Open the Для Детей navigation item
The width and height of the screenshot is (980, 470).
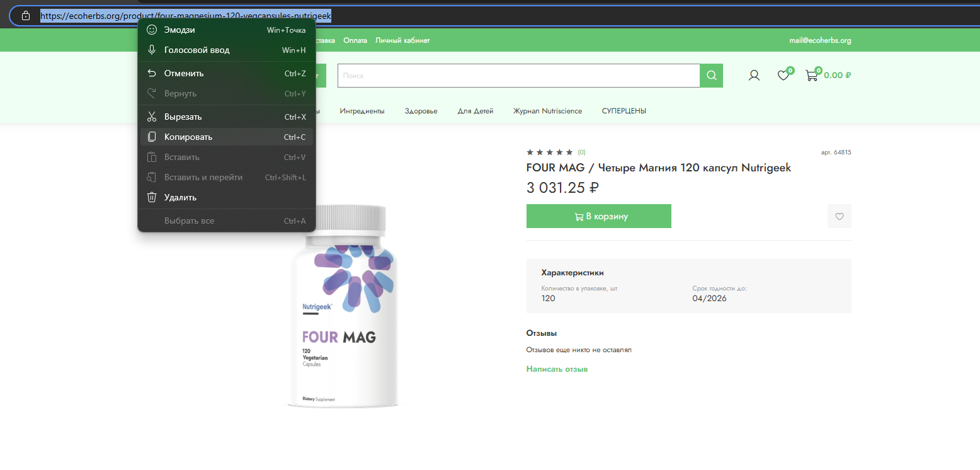tap(476, 111)
